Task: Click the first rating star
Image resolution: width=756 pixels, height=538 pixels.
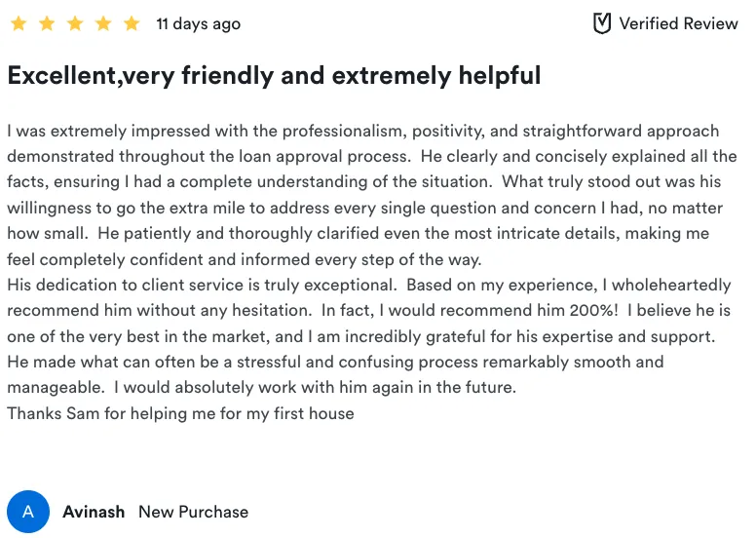Action: (18, 23)
